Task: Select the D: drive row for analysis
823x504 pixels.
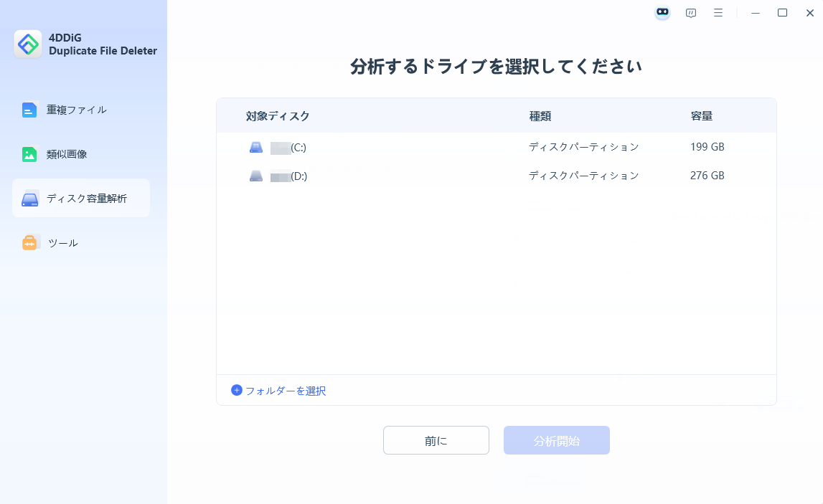Action: [431, 175]
